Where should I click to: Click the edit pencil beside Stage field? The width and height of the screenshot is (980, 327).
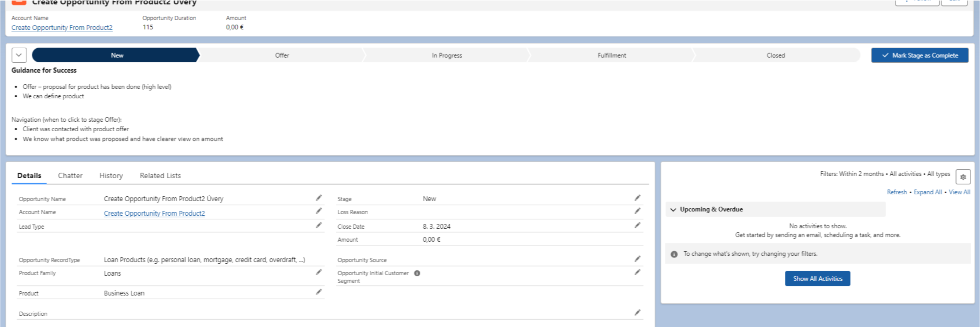tap(637, 197)
